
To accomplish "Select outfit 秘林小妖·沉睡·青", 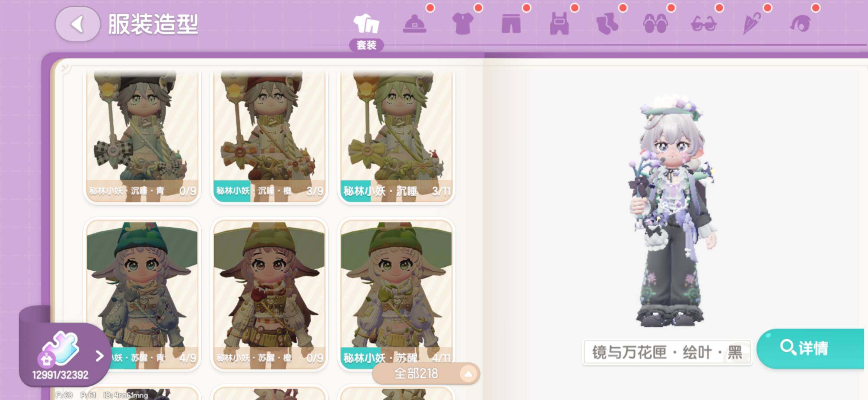I will pyautogui.click(x=142, y=136).
